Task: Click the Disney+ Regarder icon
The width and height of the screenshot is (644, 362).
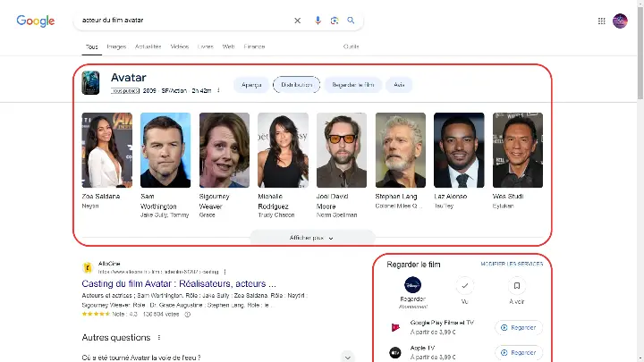Action: coord(412,285)
